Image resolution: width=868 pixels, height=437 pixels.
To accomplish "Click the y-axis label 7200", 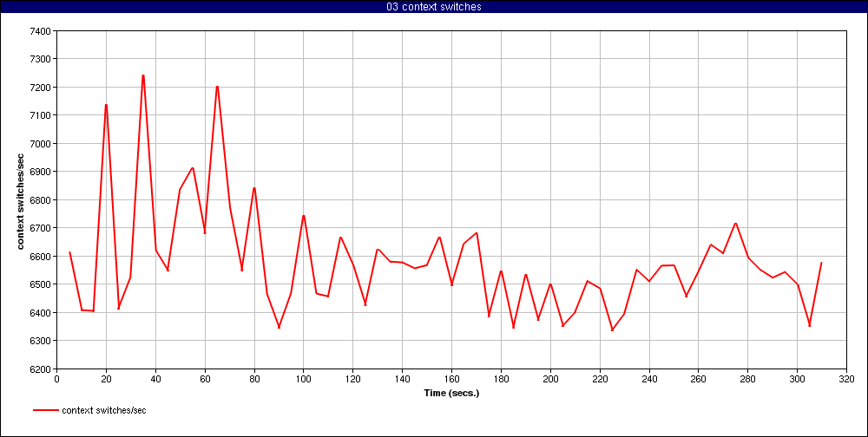I will point(42,88).
